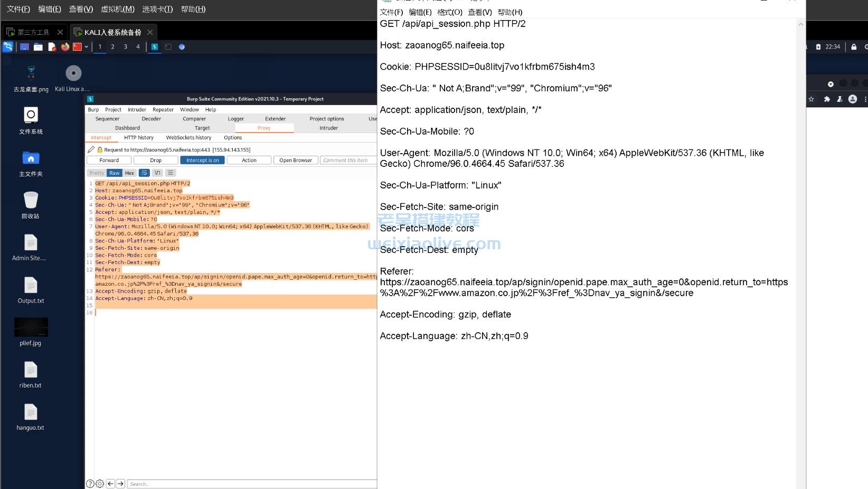Click the Comment this item field
868x489 pixels.
point(347,160)
